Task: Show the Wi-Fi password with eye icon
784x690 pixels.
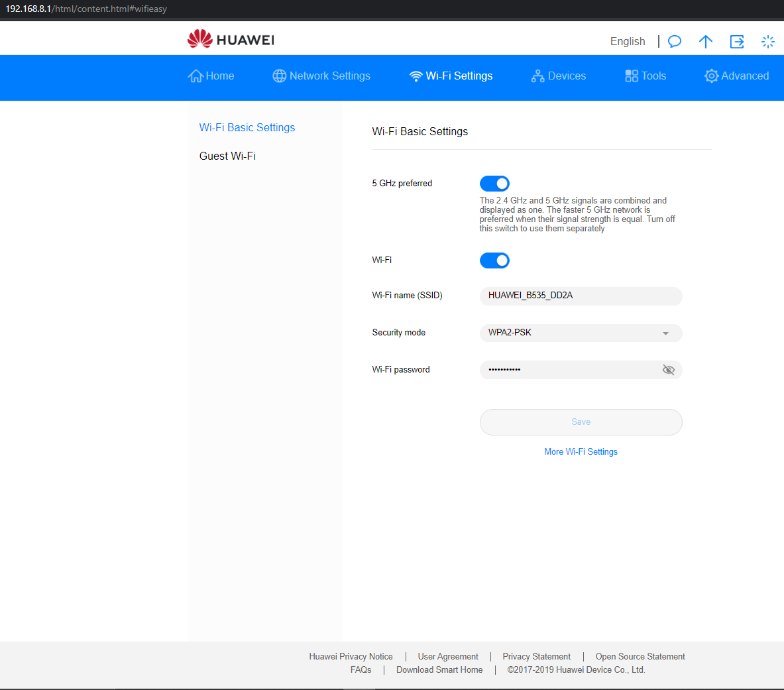Action: (669, 369)
